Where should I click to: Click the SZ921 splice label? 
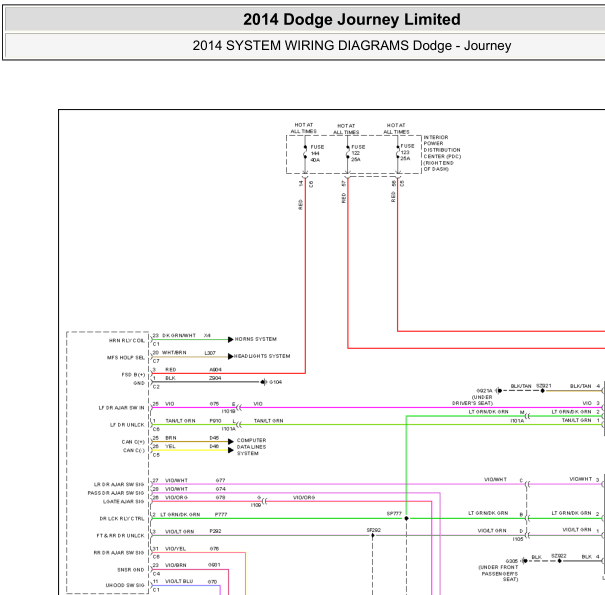(544, 386)
